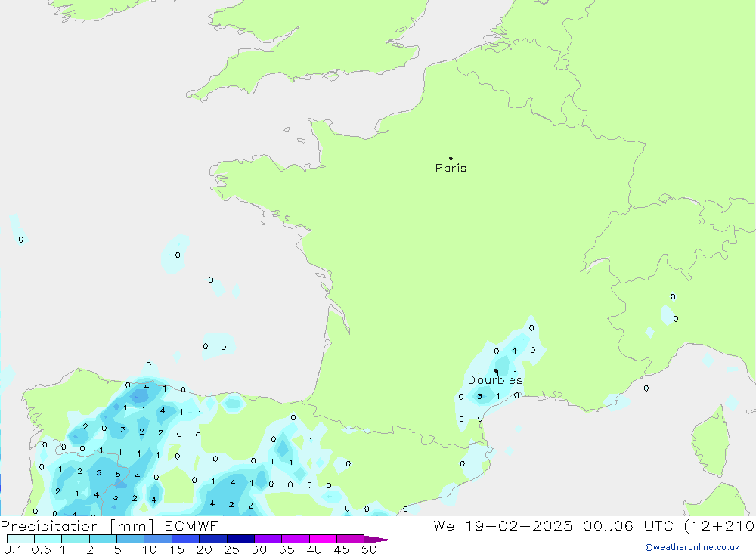Select the 1–2 mm legend color box
This screenshot has width=756, height=554.
76,539
